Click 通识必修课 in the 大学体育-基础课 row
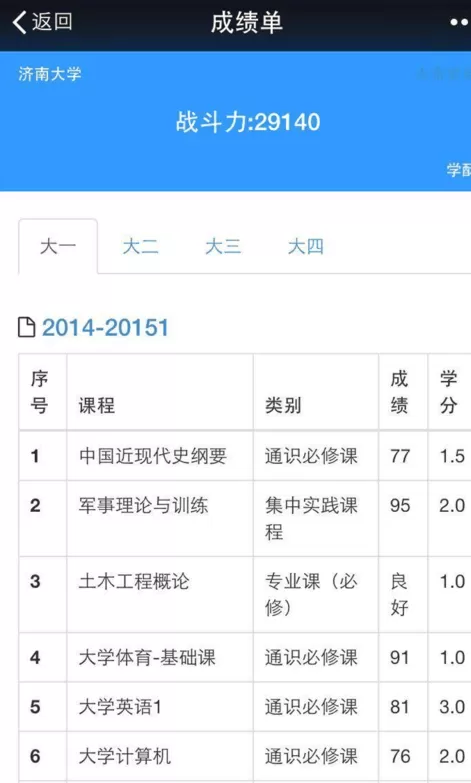The image size is (471, 783). (311, 657)
